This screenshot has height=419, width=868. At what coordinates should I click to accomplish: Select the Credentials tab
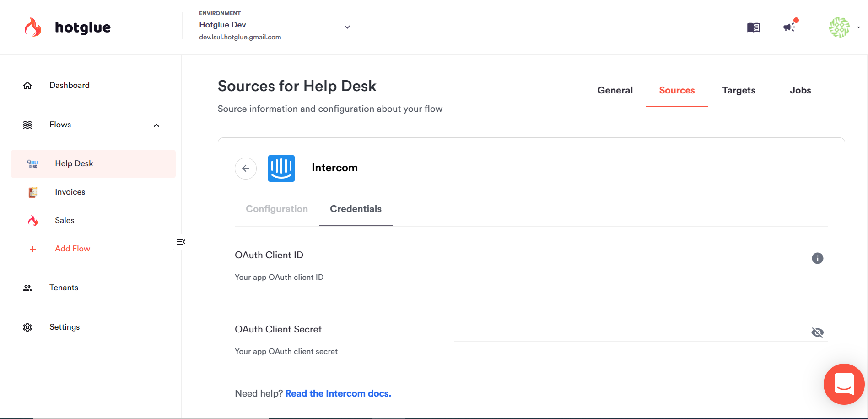tap(356, 209)
